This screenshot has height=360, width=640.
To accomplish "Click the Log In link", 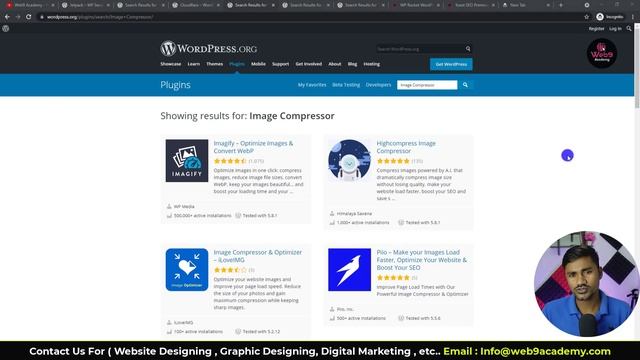I will click(x=615, y=29).
